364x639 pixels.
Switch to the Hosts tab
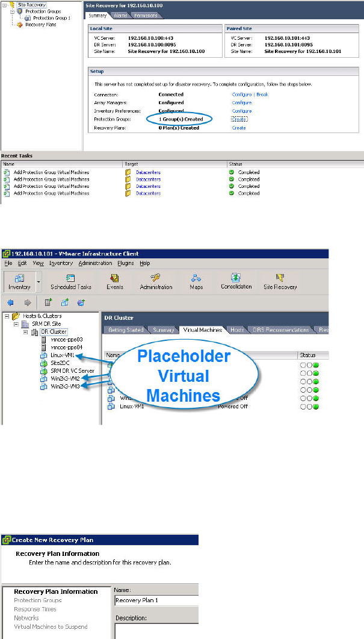tap(237, 330)
